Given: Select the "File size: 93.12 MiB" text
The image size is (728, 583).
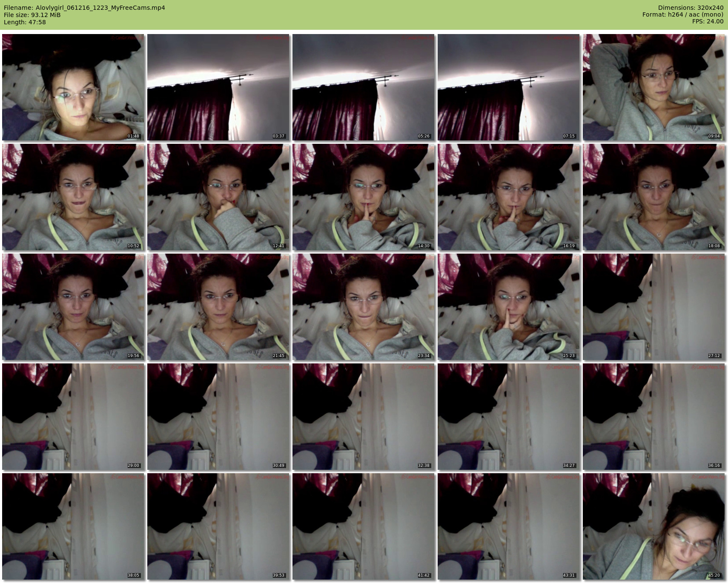Looking at the screenshot, I should 32,15.
